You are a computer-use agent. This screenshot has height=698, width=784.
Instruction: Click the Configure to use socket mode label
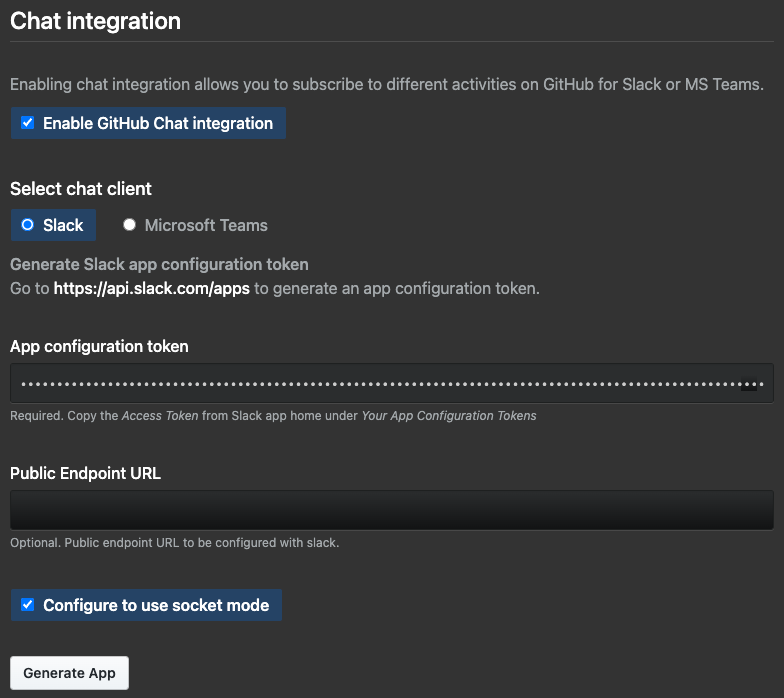pyautogui.click(x=156, y=605)
